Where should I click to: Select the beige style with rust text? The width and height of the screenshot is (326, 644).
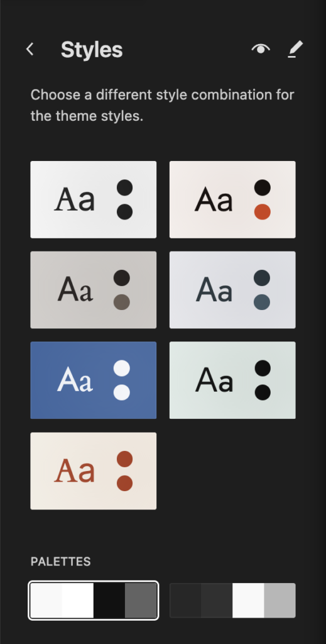94,470
